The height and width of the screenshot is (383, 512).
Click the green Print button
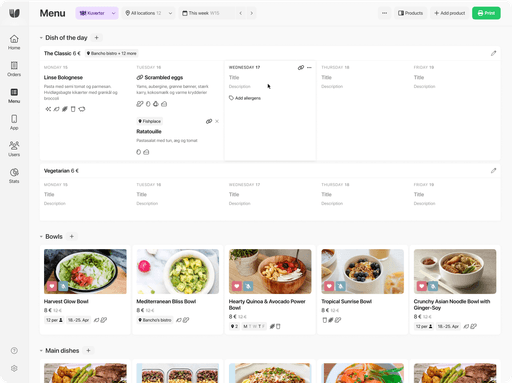[x=486, y=13]
